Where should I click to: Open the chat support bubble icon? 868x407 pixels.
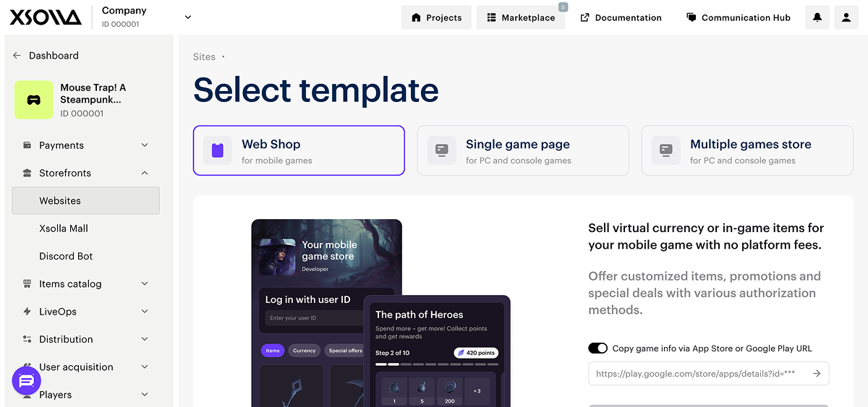[x=27, y=380]
